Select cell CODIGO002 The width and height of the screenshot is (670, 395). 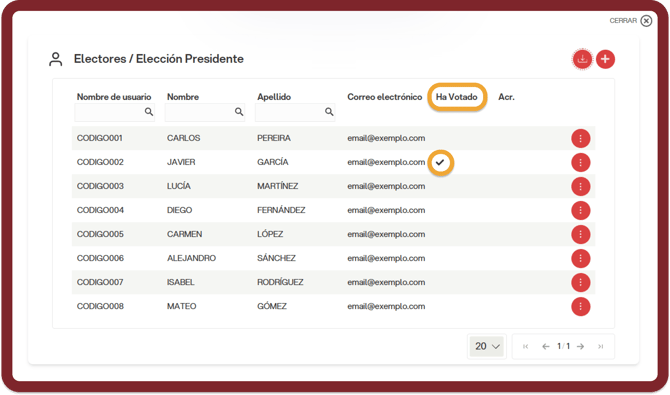point(100,162)
